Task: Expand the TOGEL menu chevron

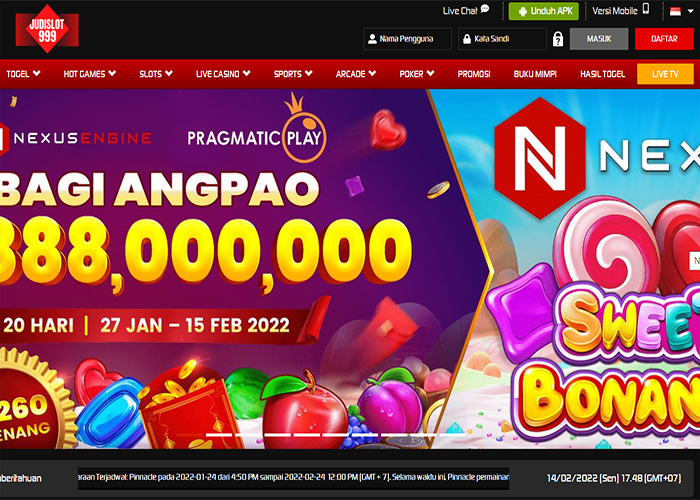Action: (x=36, y=74)
